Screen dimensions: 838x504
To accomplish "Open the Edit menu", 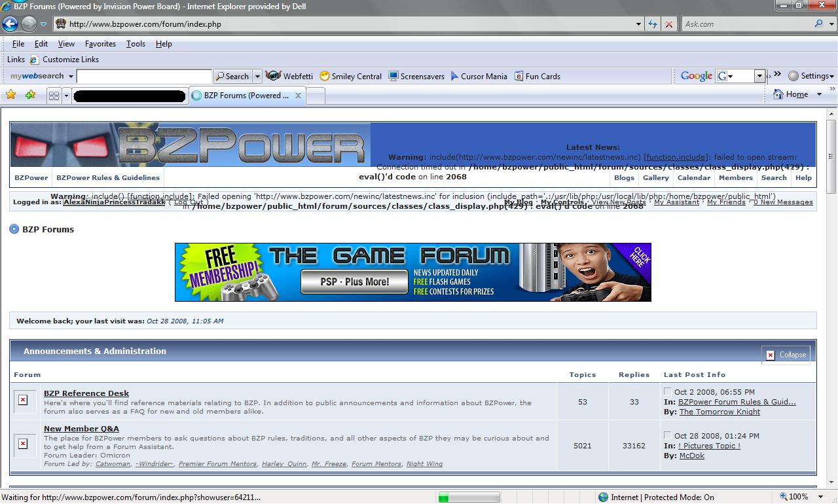I will (41, 44).
